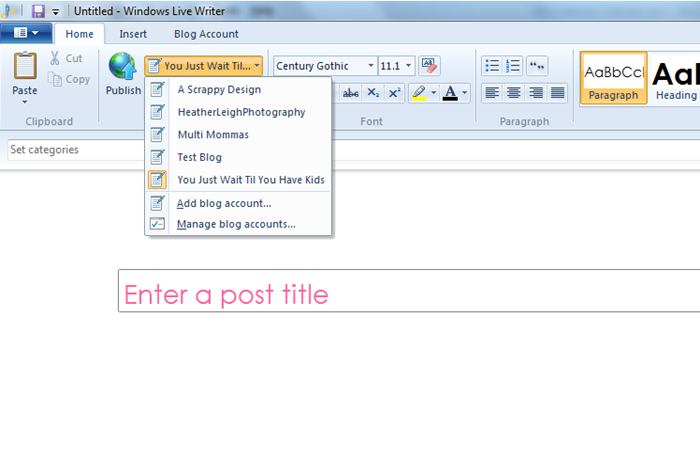
Task: Align text to the left
Action: [x=492, y=93]
